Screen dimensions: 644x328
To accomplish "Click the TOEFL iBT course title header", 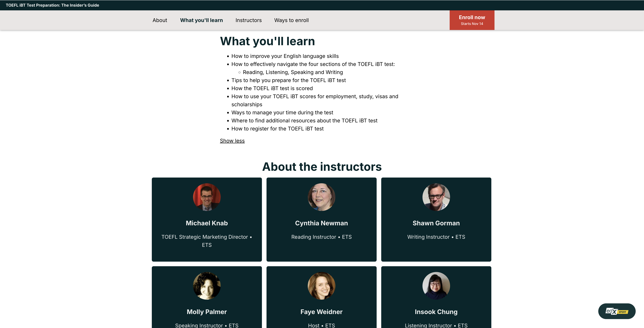I will [x=52, y=5].
